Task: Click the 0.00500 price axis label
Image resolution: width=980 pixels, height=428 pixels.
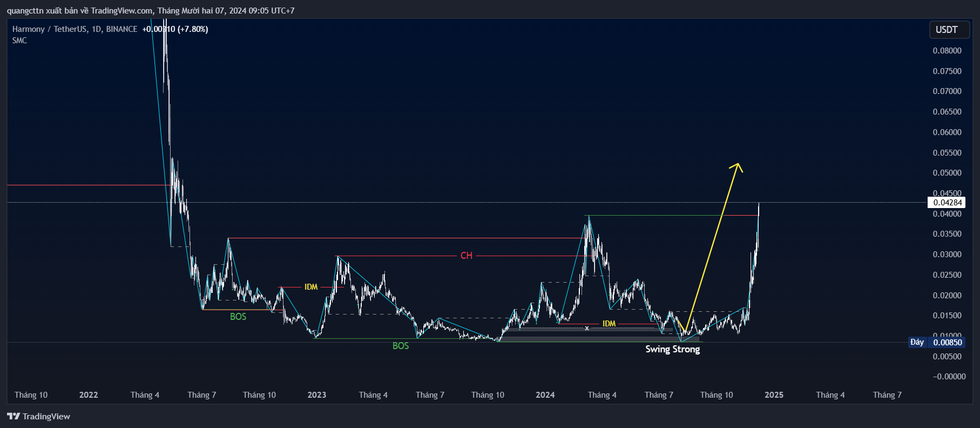Action: click(x=947, y=357)
